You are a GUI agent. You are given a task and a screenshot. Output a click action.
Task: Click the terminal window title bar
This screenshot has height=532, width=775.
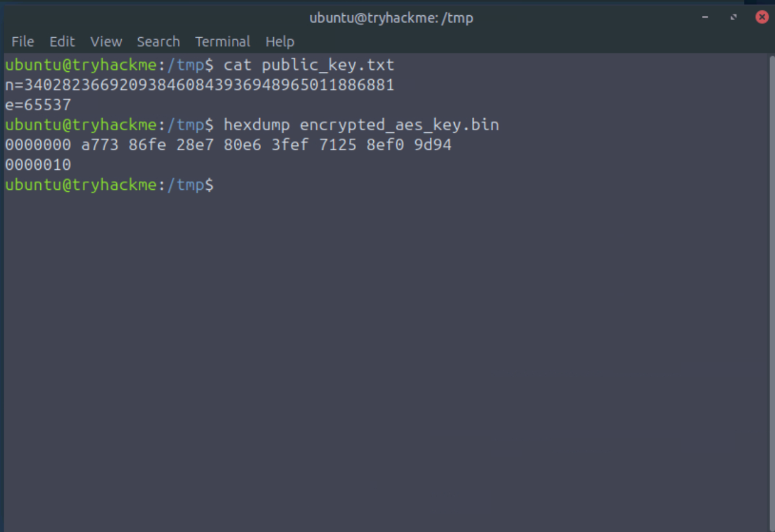pyautogui.click(x=390, y=18)
